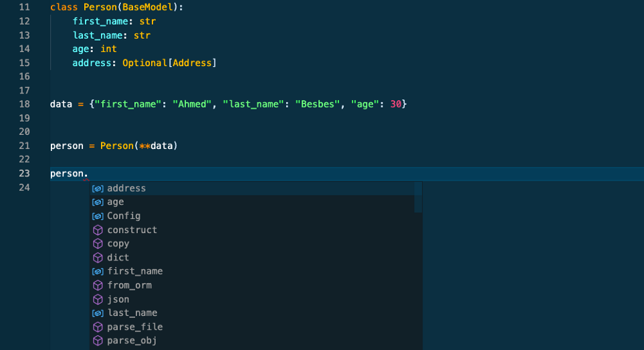The width and height of the screenshot is (644, 350).
Task: Click Address inside the Optional brackets
Action: tap(192, 63)
